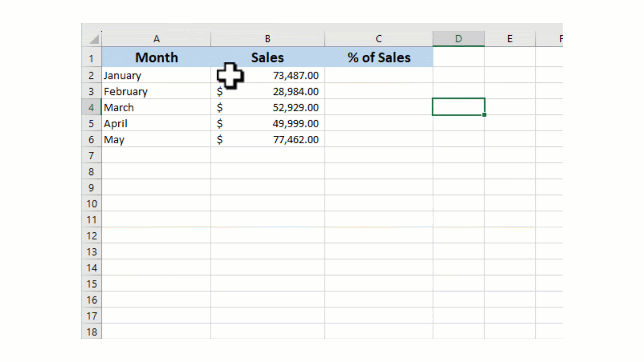
Task: Select the February cell
Action: [156, 92]
